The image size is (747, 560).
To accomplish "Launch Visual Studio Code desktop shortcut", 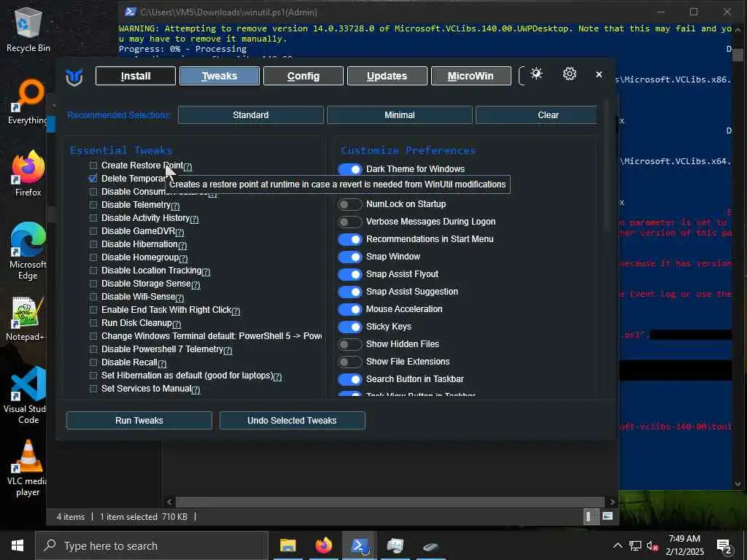I will tap(27, 395).
